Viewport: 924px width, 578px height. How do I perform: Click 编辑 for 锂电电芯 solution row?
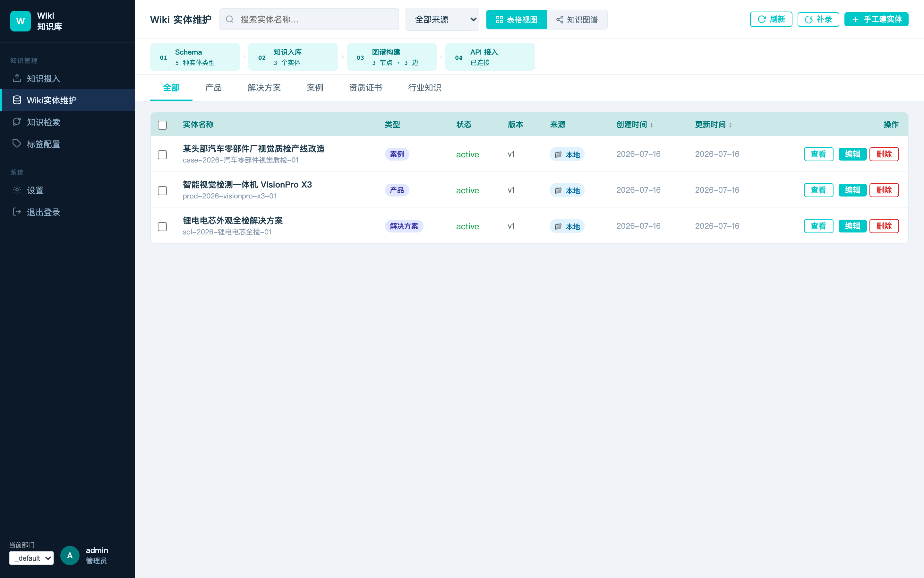852,226
